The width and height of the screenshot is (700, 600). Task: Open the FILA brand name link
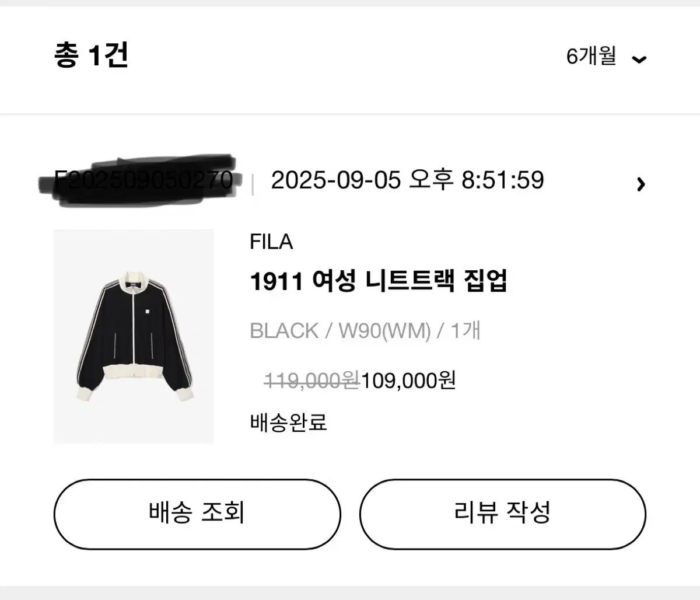(272, 242)
